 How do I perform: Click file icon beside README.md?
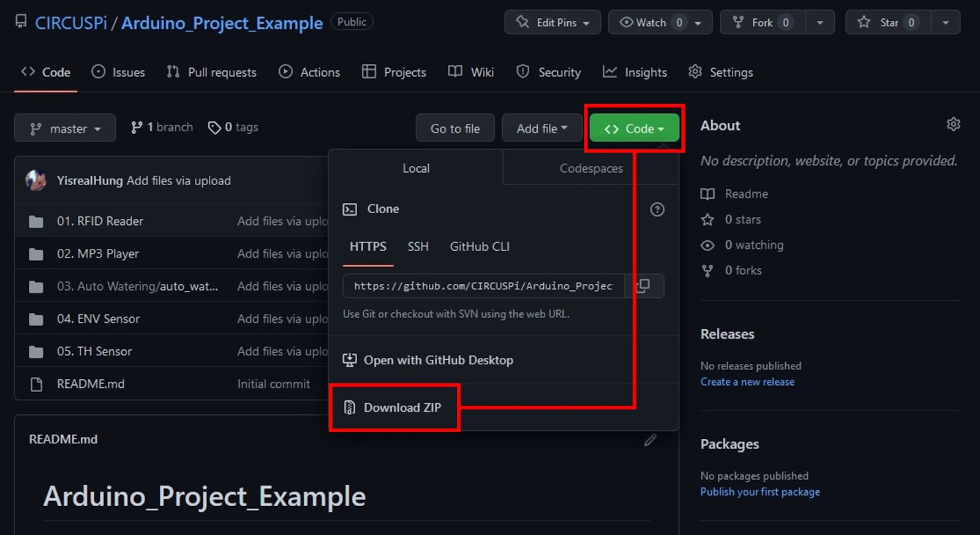[x=36, y=384]
